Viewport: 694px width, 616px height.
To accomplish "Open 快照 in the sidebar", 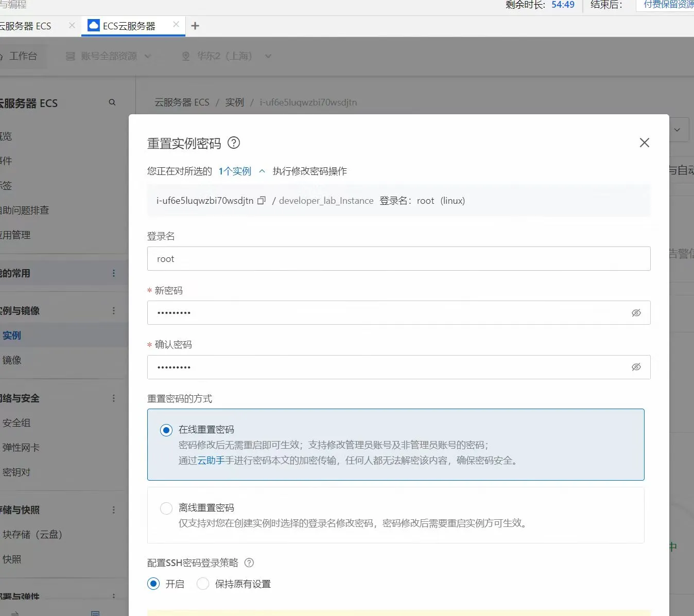I will [x=12, y=559].
